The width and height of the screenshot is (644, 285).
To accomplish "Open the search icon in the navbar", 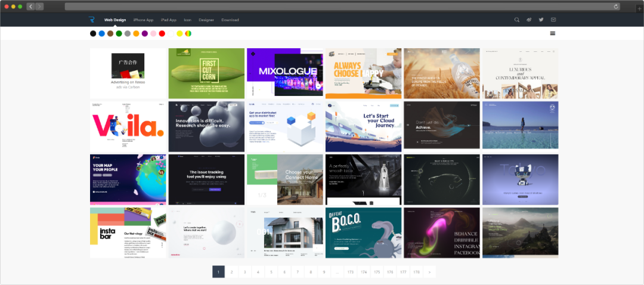I will point(516,20).
